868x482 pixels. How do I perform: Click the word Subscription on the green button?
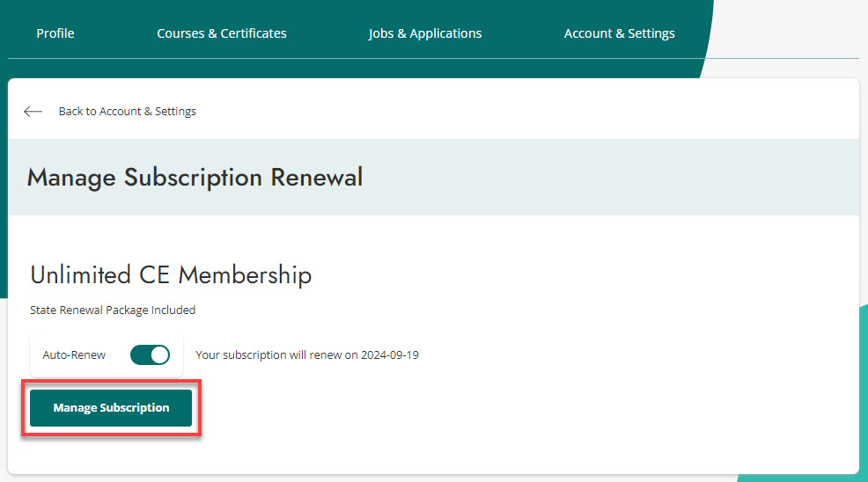click(x=135, y=408)
